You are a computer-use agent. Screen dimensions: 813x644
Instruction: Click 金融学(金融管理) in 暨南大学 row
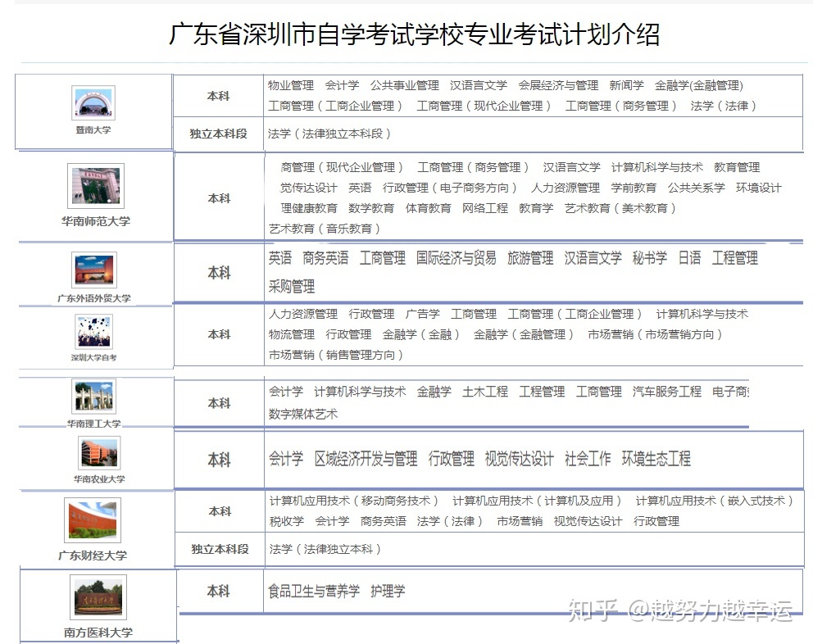coord(699,85)
